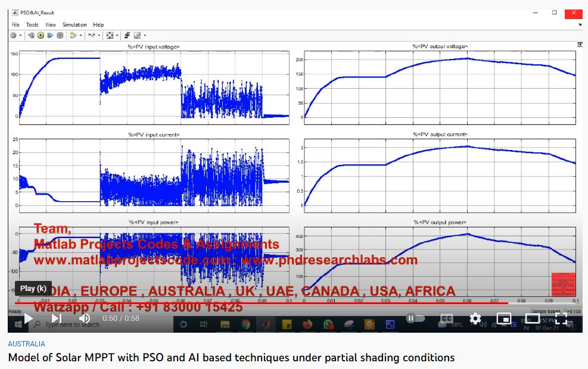Open the File menu in the scope window
The image size is (588, 369).
pos(15,25)
